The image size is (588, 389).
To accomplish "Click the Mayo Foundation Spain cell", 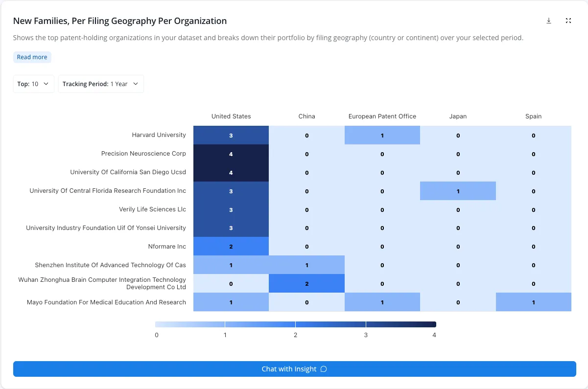I will [x=534, y=302].
